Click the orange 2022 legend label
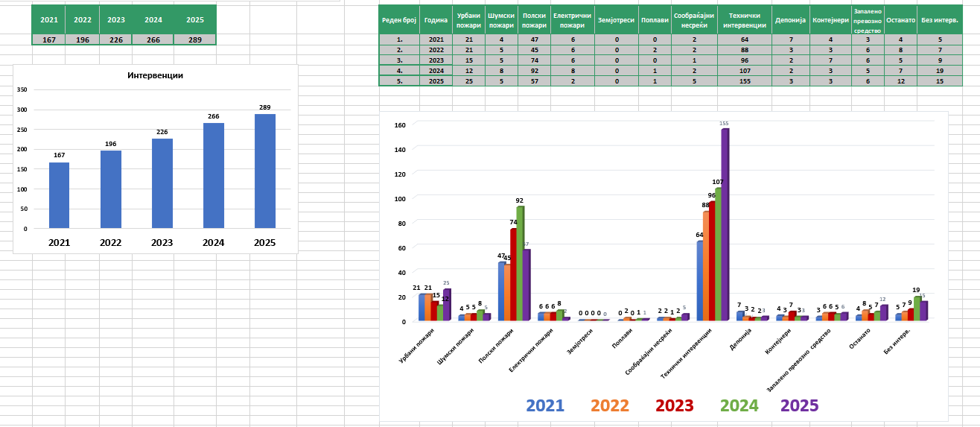 [x=609, y=405]
